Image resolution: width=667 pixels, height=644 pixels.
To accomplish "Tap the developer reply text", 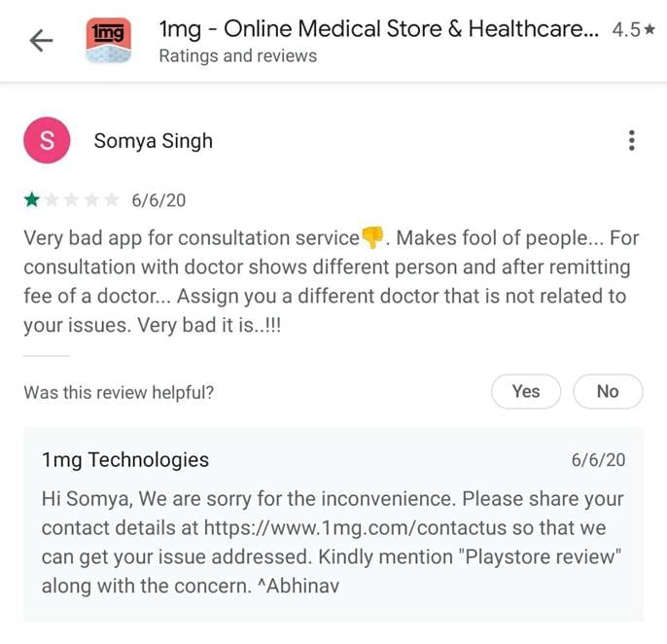I will 331,543.
